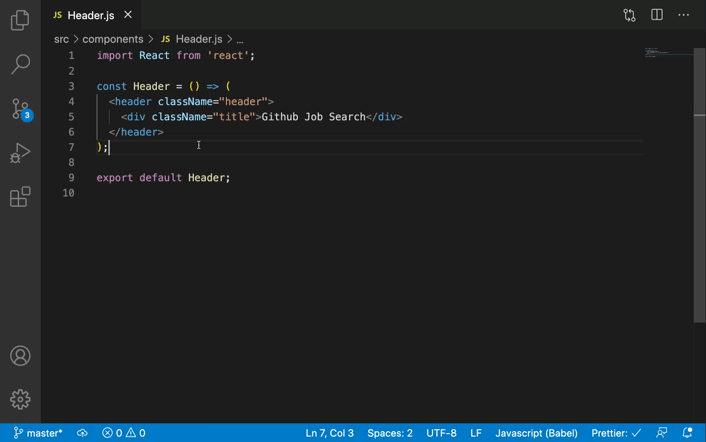Open problems panel via errors count
Screen dimensions: 706x442
coord(112,433)
